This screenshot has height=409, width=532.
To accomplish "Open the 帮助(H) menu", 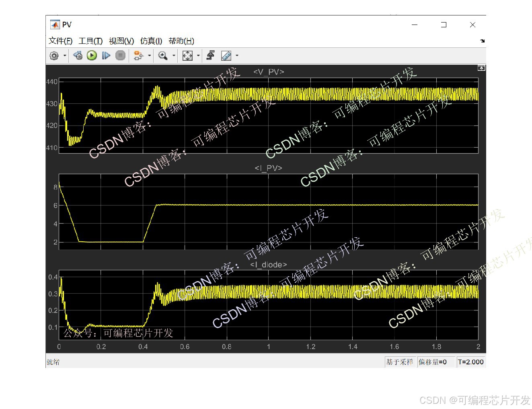I will pyautogui.click(x=181, y=41).
